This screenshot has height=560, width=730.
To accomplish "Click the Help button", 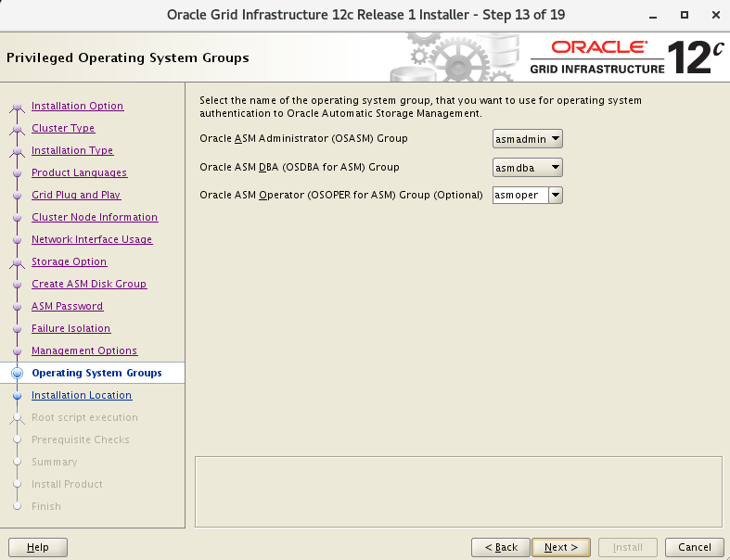I will click(38, 547).
